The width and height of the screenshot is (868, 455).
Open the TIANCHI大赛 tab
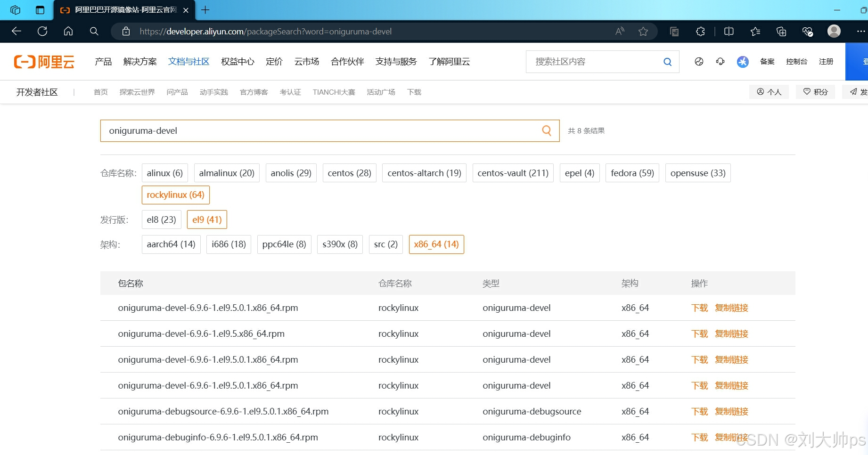tap(334, 92)
